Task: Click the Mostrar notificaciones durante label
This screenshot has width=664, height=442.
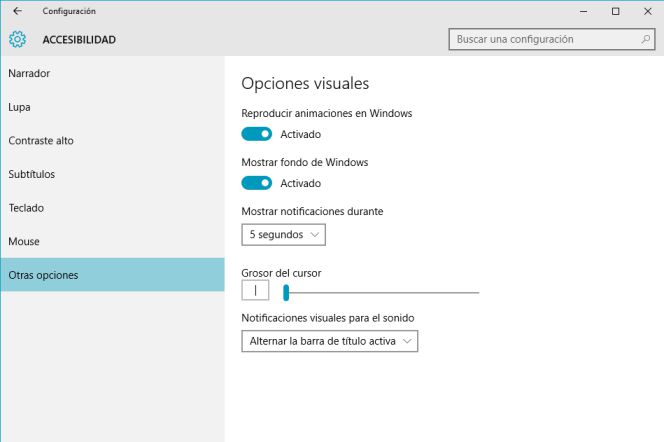Action: pyautogui.click(x=312, y=211)
